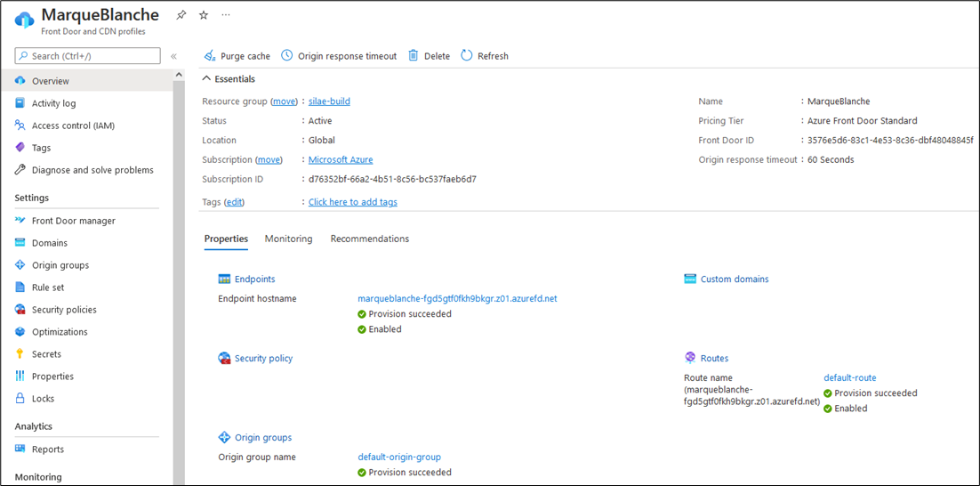Viewport: 980px width, 486px height.
Task: Open the default-origin-group link
Action: tap(399, 458)
